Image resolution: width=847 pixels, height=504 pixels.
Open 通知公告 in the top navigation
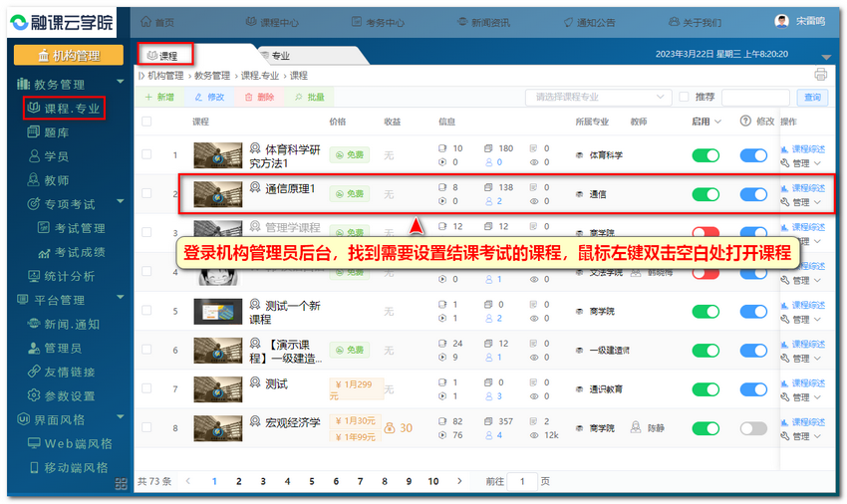tap(589, 22)
